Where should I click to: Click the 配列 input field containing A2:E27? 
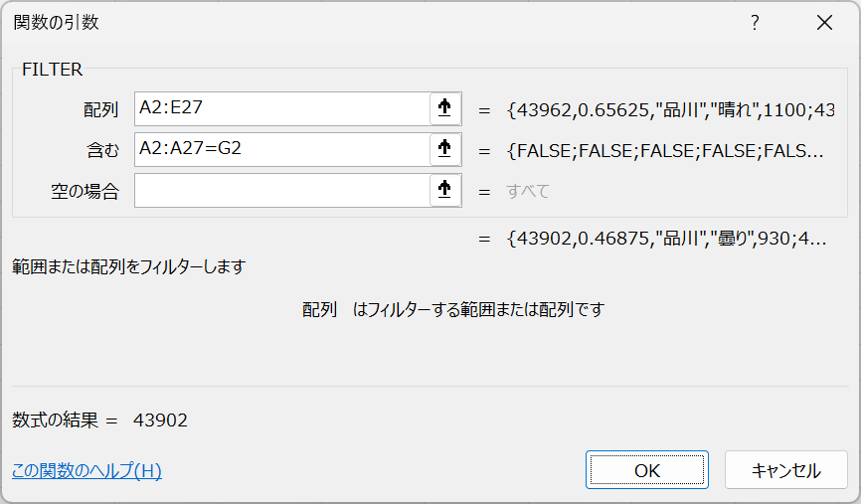(x=281, y=109)
